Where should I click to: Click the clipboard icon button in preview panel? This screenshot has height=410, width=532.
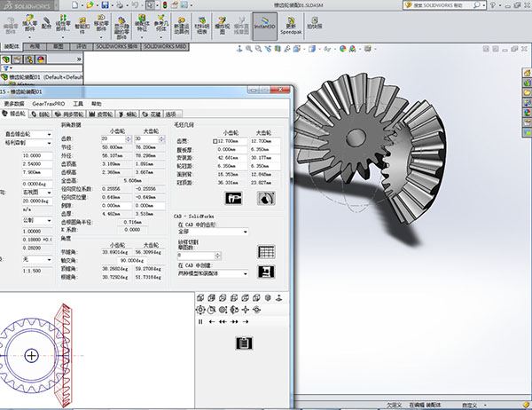click(244, 343)
